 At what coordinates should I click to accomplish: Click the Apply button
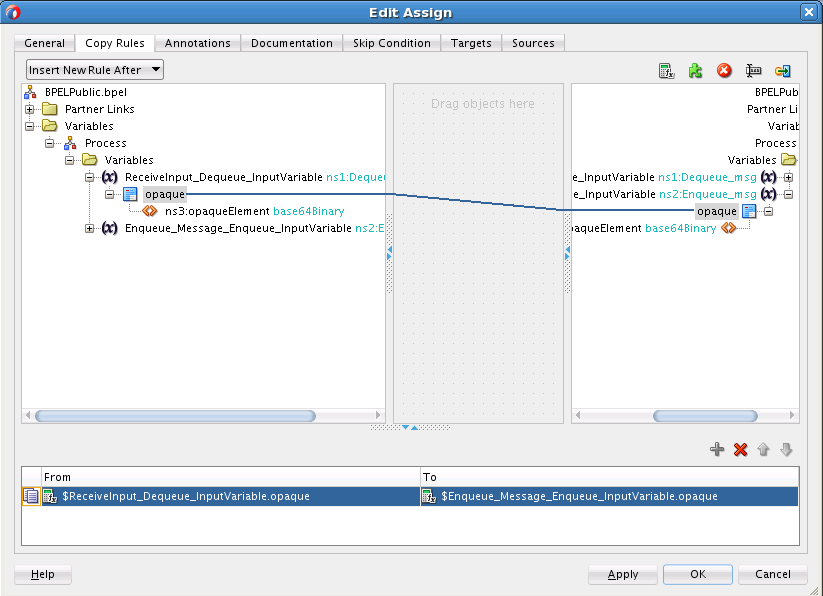point(622,574)
